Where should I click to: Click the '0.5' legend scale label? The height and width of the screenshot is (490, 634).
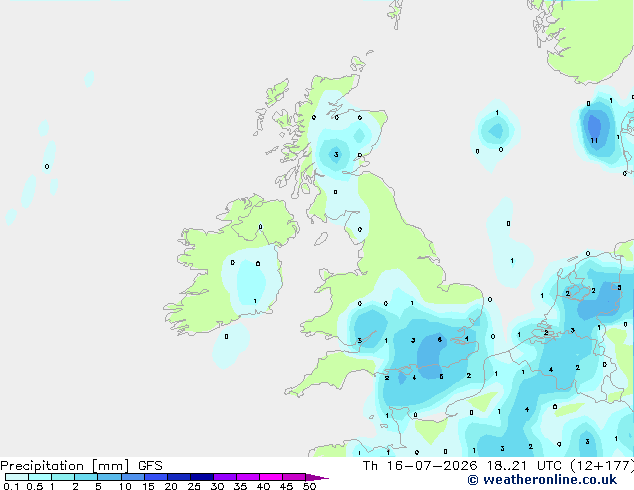(x=35, y=486)
